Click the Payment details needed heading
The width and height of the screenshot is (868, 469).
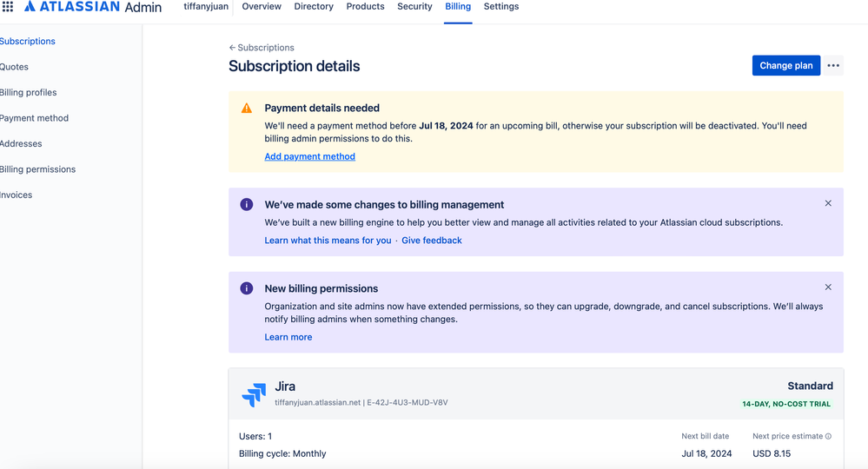(321, 109)
